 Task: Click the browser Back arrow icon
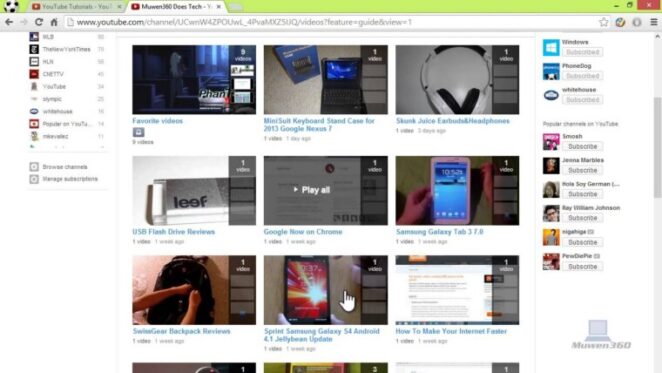coord(9,22)
